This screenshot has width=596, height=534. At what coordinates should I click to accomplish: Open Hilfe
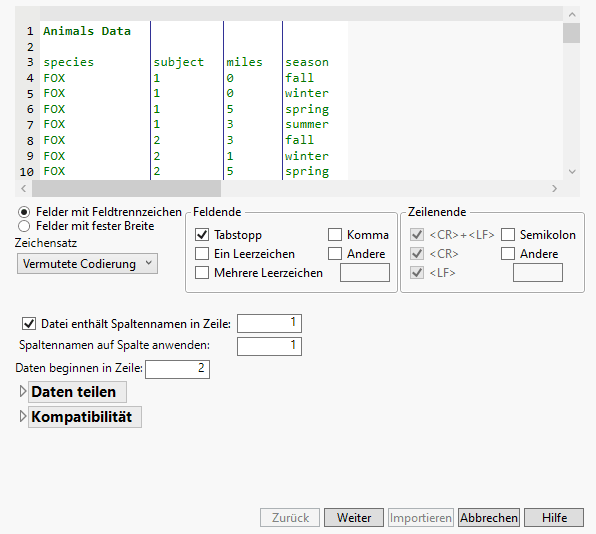click(x=554, y=518)
